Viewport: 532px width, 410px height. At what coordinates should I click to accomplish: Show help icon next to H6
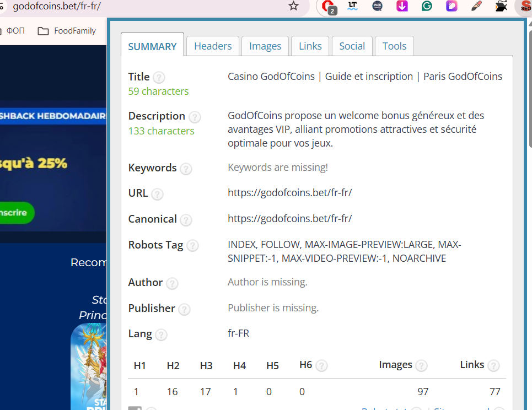click(321, 365)
